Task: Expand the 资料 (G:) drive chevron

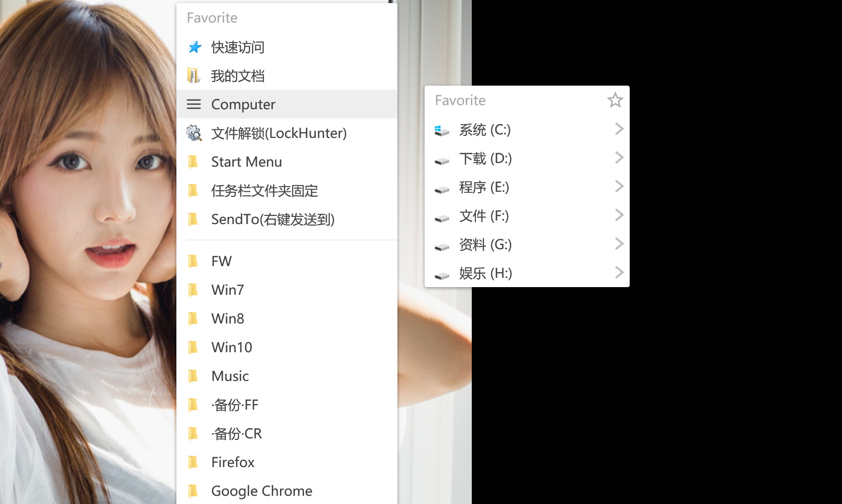Action: 619,244
